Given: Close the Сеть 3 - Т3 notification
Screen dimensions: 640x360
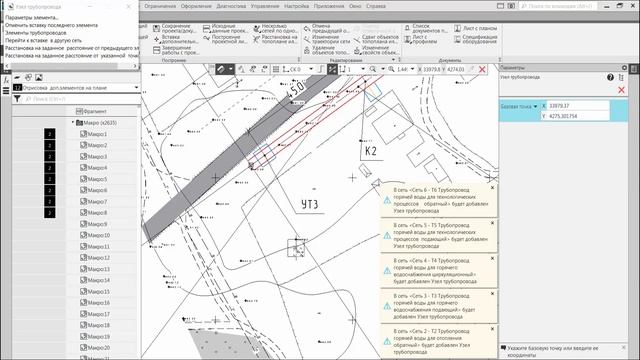Looking at the screenshot, I should pos(492,293).
